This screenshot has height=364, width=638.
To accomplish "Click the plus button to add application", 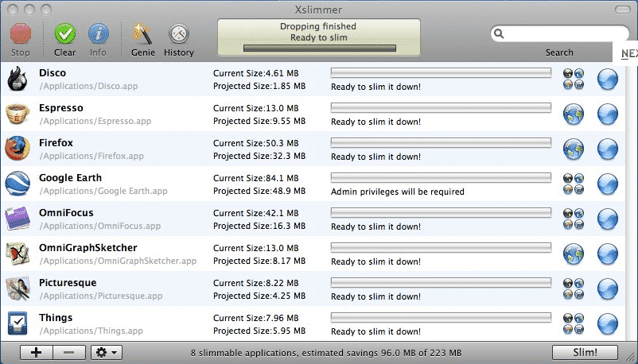I will click(x=37, y=352).
